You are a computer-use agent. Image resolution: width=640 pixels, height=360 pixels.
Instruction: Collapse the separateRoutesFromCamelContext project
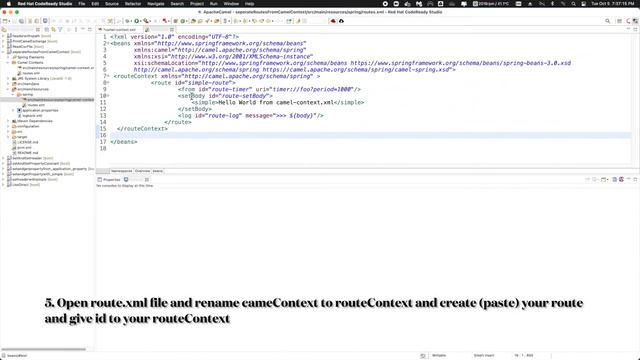click(x=4, y=52)
